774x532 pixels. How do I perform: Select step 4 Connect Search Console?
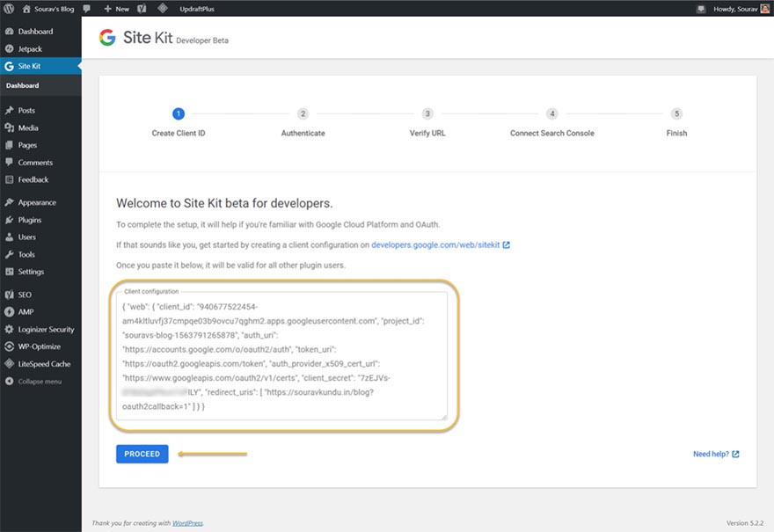pos(551,122)
